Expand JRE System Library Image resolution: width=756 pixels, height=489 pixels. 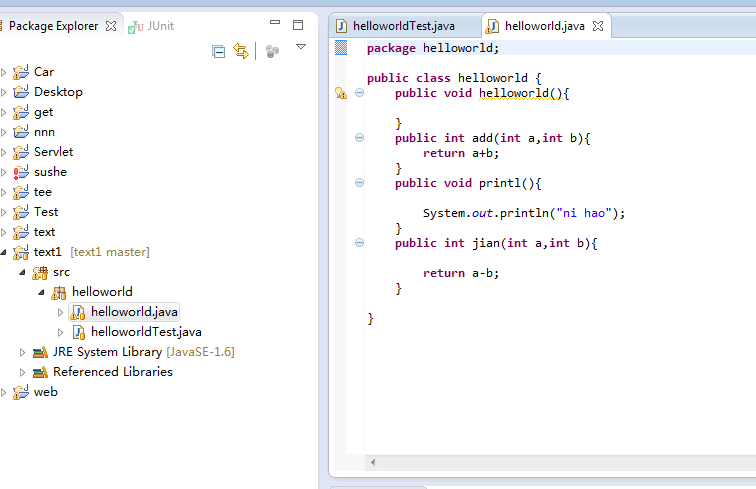[x=22, y=353]
